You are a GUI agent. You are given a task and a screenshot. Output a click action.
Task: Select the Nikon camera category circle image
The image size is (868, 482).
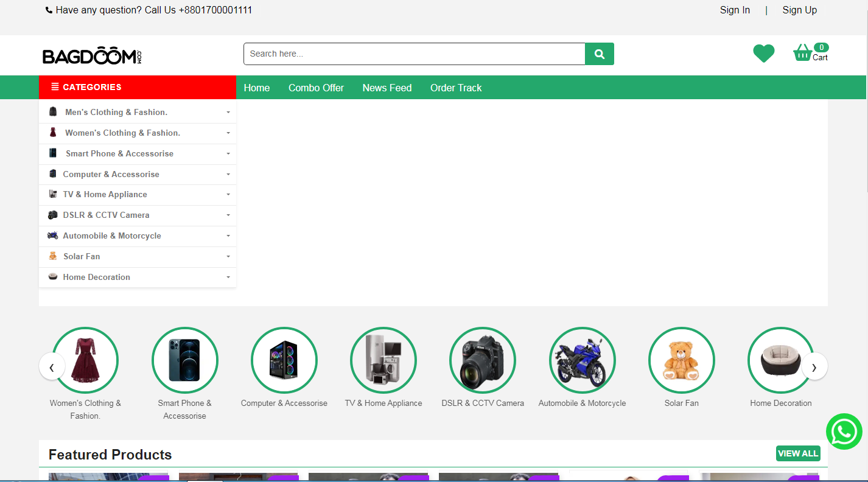(483, 360)
